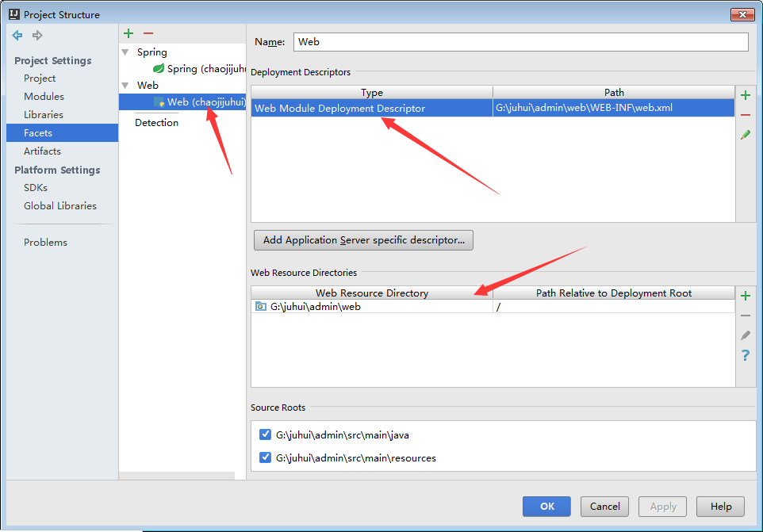763x532 pixels.
Task: Toggle source root src\main\resources checkbox
Action: tap(265, 457)
